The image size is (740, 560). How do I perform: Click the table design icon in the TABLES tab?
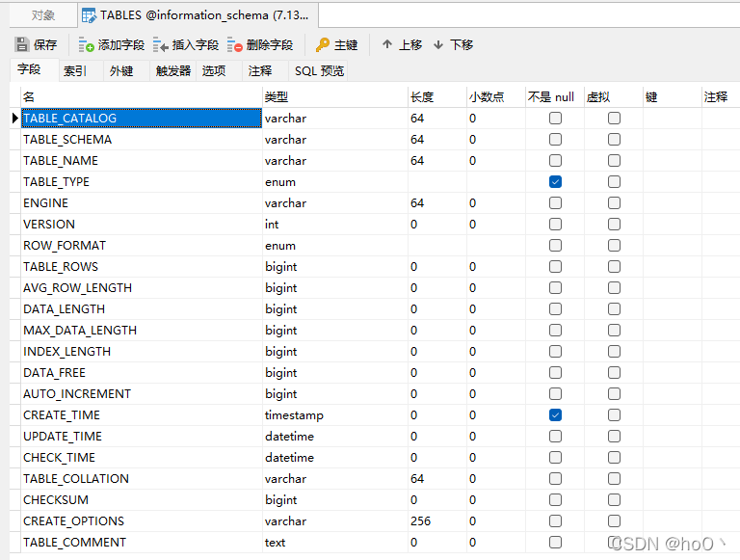click(x=89, y=15)
